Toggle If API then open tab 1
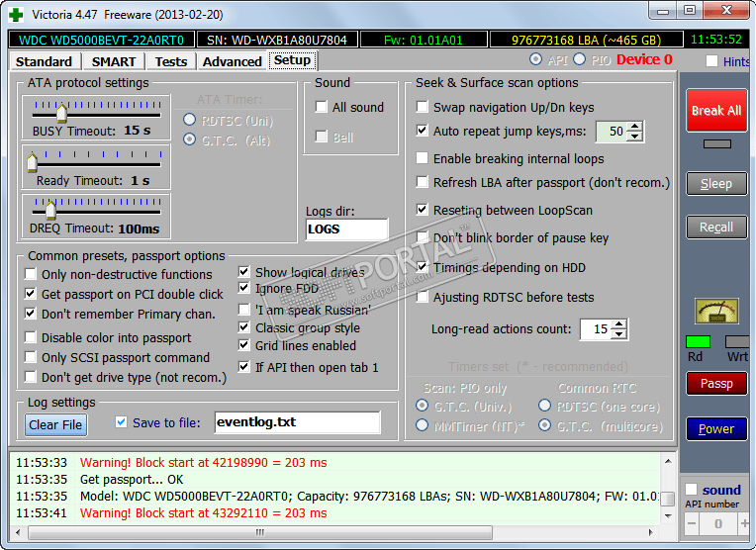756x550 pixels. pos(244,367)
